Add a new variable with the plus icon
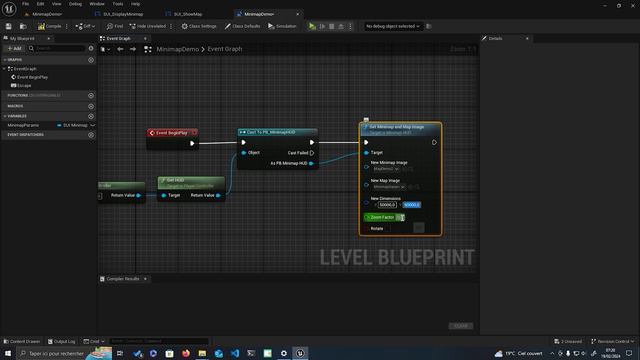 click(x=91, y=116)
